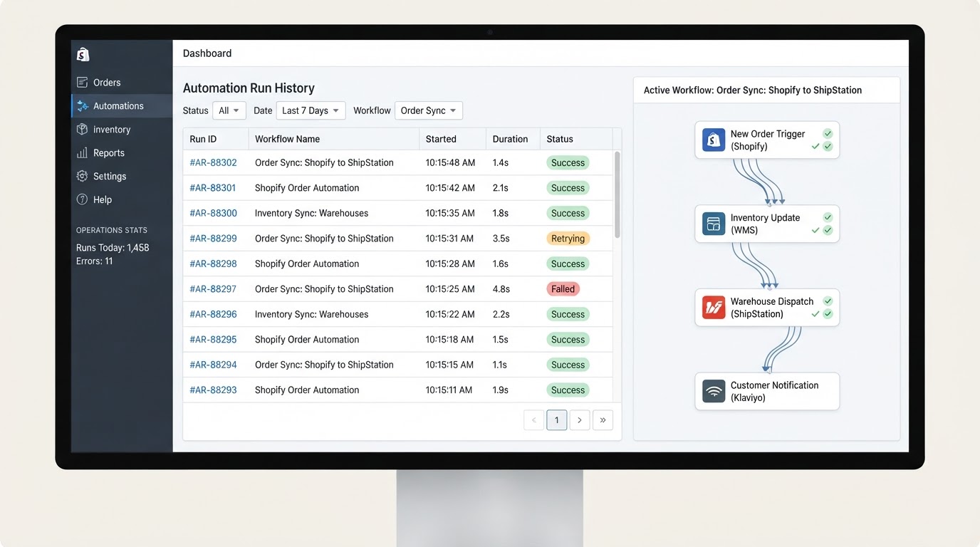Screen dimensions: 980x547
Task: Click the Automations sparkle icon
Action: pyautogui.click(x=83, y=106)
